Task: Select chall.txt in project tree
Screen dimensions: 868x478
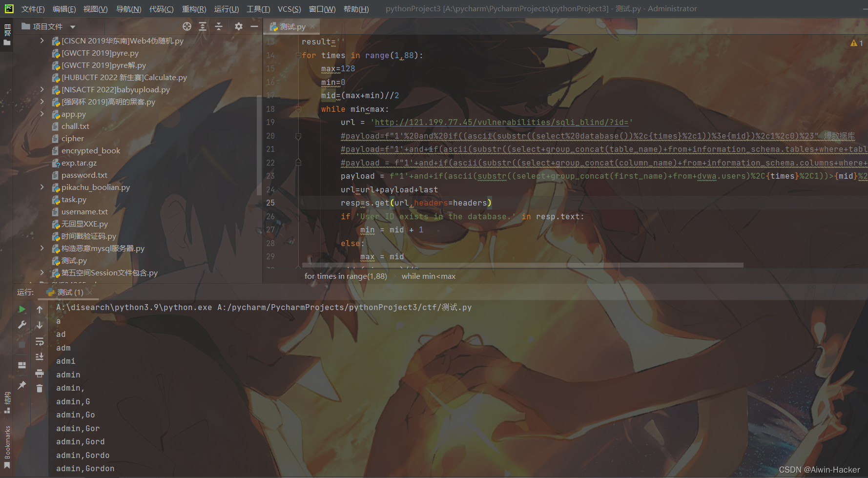Action: pos(71,126)
